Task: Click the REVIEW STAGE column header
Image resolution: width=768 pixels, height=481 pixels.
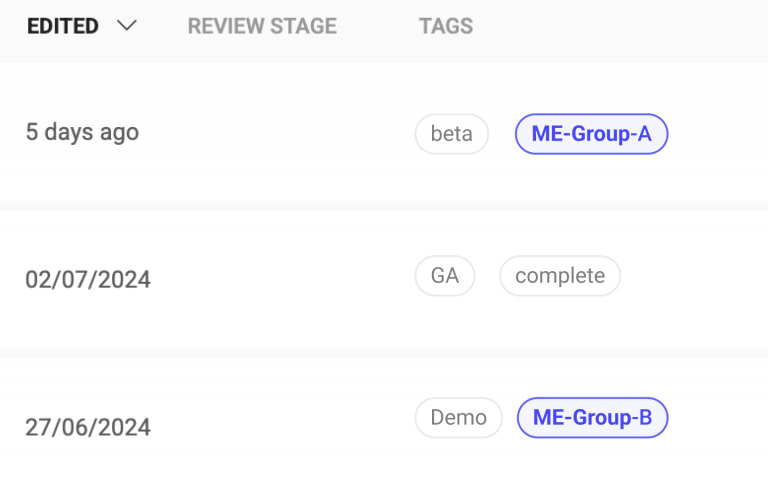Action: click(x=262, y=27)
